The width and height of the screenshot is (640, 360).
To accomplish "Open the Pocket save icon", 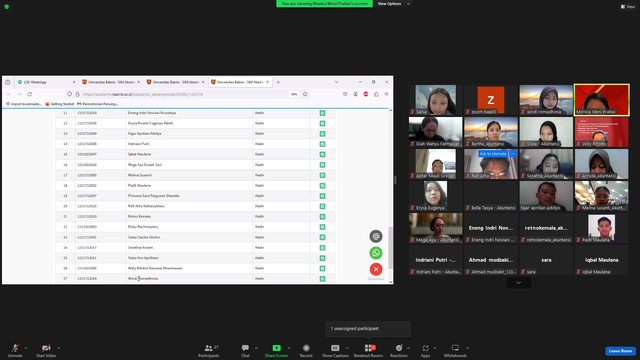I will pyautogui.click(x=345, y=94).
